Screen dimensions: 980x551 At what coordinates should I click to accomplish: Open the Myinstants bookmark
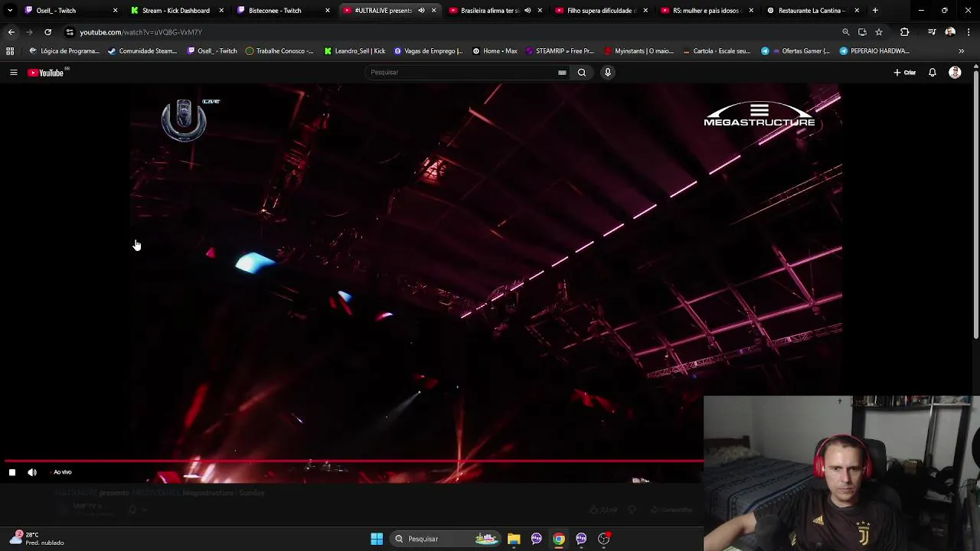[x=639, y=51]
